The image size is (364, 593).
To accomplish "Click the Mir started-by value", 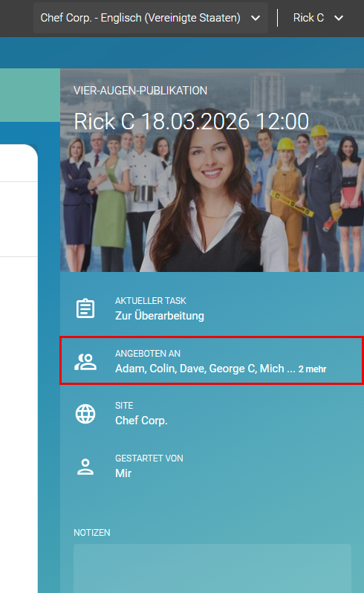I will [123, 473].
